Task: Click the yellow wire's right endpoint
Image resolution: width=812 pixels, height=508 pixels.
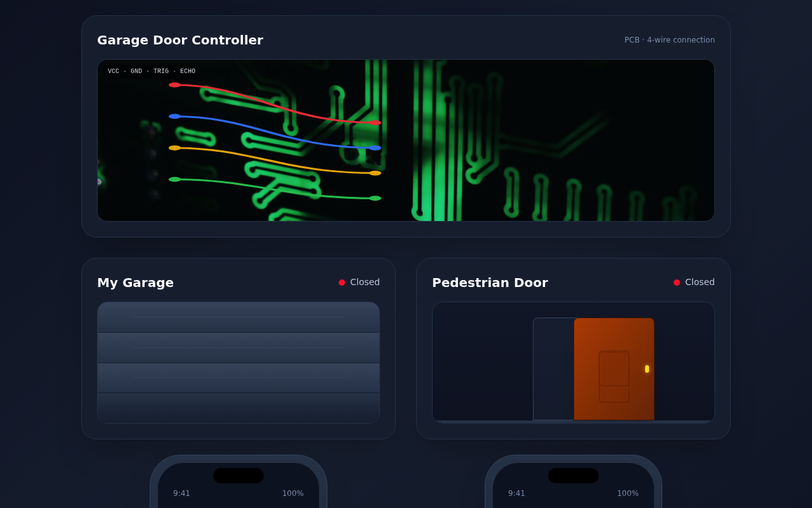Action: [x=375, y=173]
